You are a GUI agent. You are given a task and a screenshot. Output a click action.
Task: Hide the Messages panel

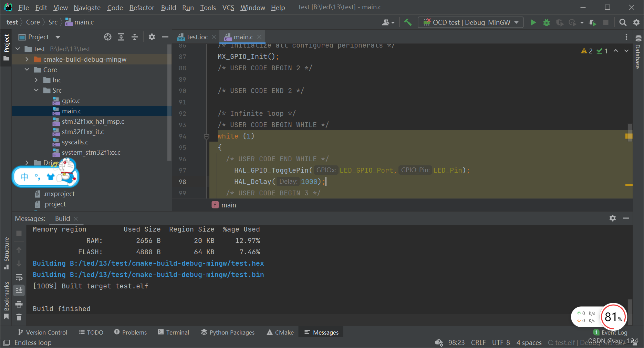point(626,218)
